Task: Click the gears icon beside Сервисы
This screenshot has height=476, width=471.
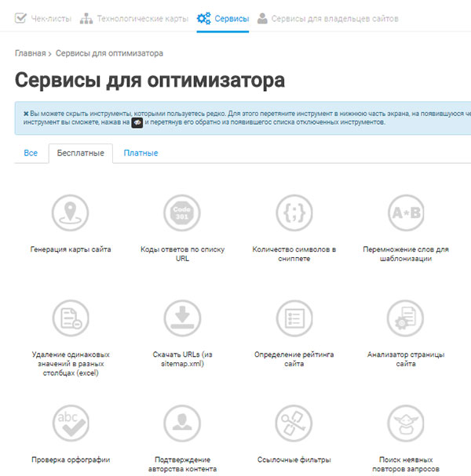Action: tap(203, 19)
